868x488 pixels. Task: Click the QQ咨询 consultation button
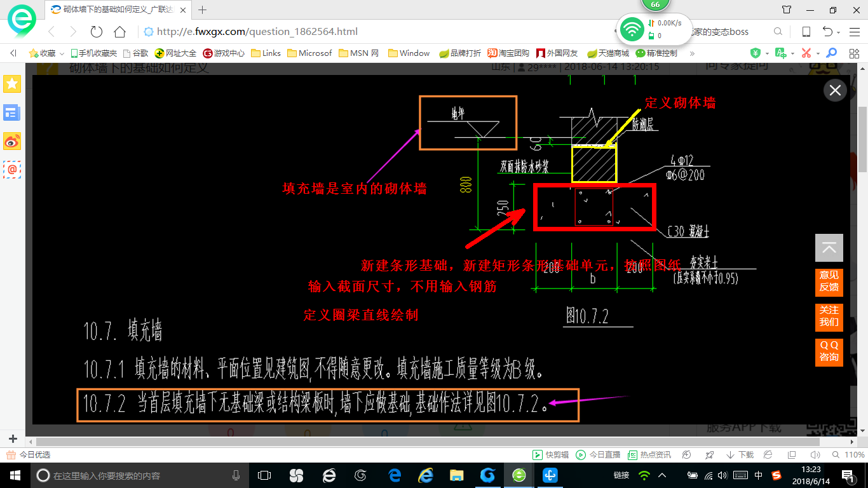point(829,351)
